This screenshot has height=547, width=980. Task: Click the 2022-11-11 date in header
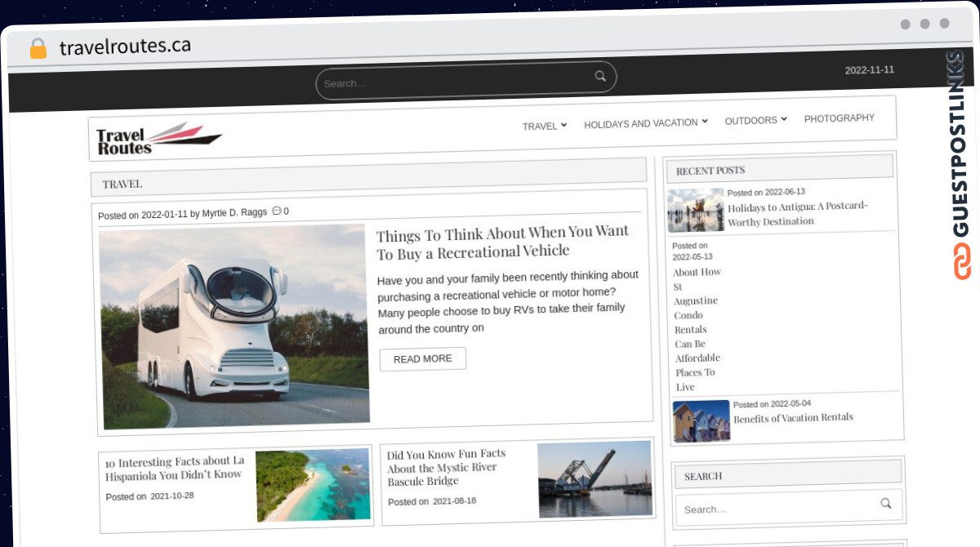[869, 70]
